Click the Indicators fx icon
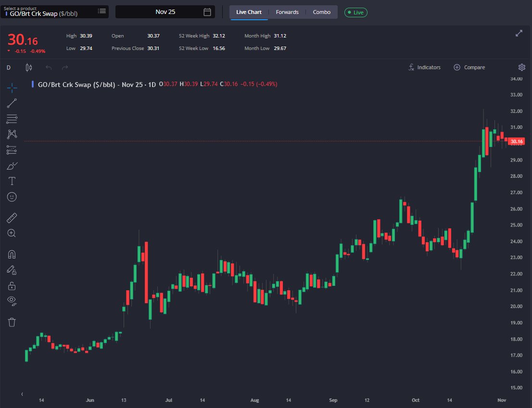532x408 pixels. (411, 67)
